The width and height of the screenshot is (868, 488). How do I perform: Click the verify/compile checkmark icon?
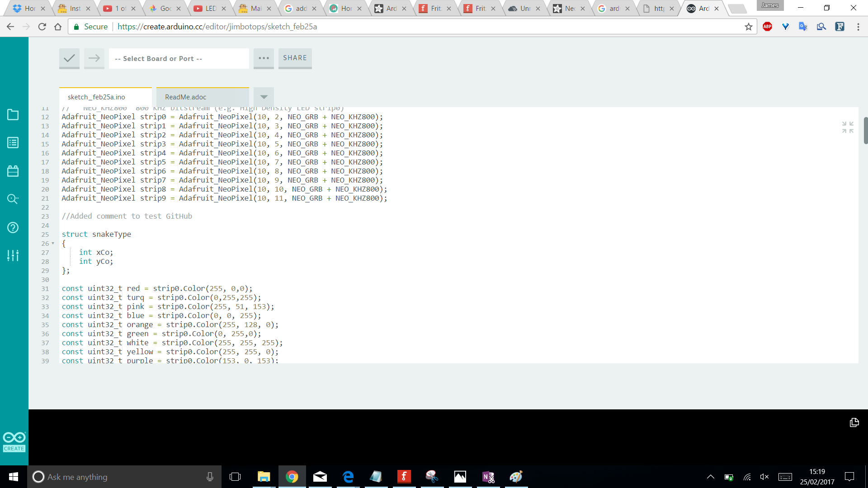pos(69,58)
